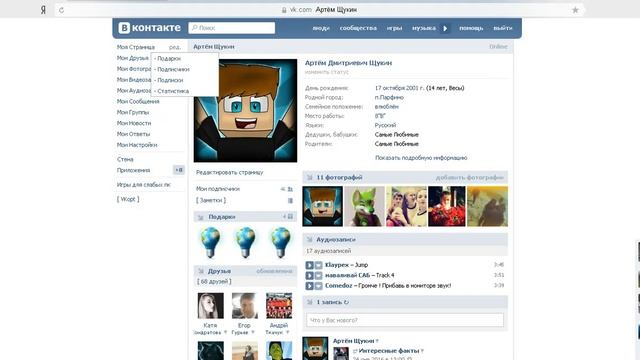This screenshot has height=360, width=640.
Task: Select 'Статистика' in popup menu
Action: click(x=172, y=91)
